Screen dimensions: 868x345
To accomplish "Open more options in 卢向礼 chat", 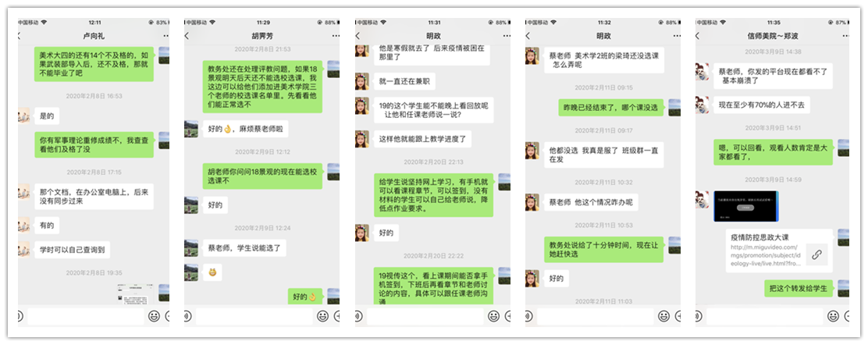I will 165,36.
